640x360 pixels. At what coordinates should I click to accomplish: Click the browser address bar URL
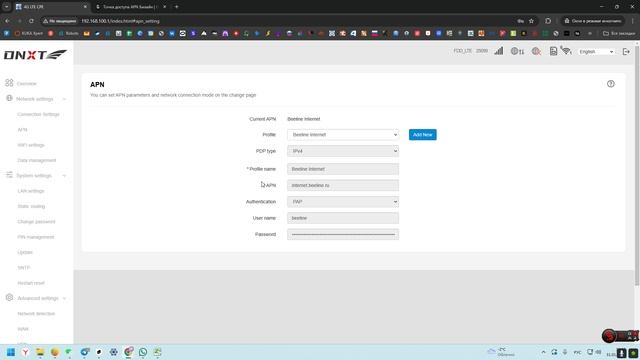[120, 21]
